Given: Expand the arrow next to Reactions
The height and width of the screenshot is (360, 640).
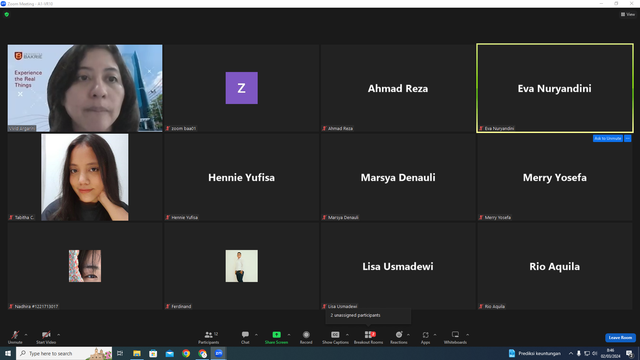Looking at the screenshot, I should click(x=408, y=335).
